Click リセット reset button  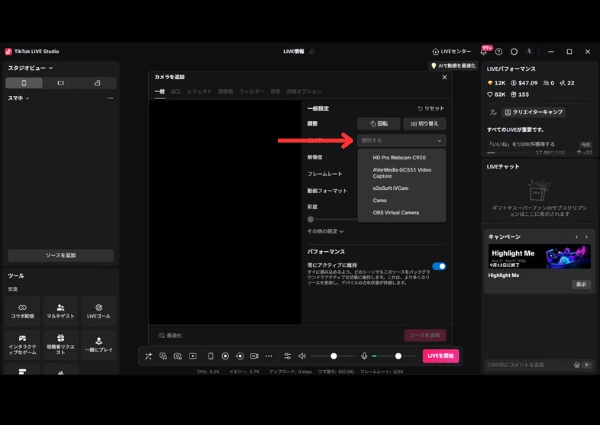pos(431,109)
